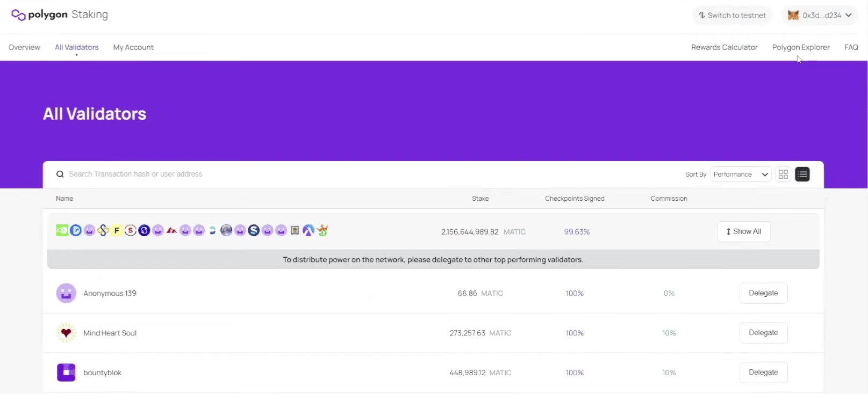
Task: Click Mind Heart Soul's 100% checkpoints value
Action: click(x=575, y=333)
